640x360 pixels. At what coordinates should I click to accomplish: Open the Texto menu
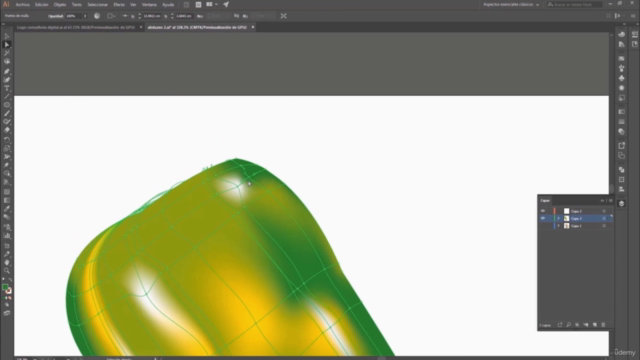point(77,4)
